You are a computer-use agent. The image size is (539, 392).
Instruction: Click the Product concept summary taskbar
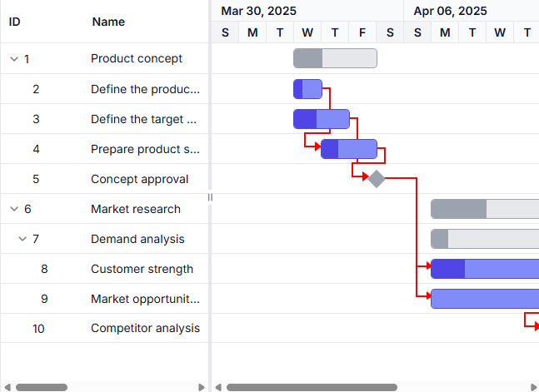coord(335,58)
